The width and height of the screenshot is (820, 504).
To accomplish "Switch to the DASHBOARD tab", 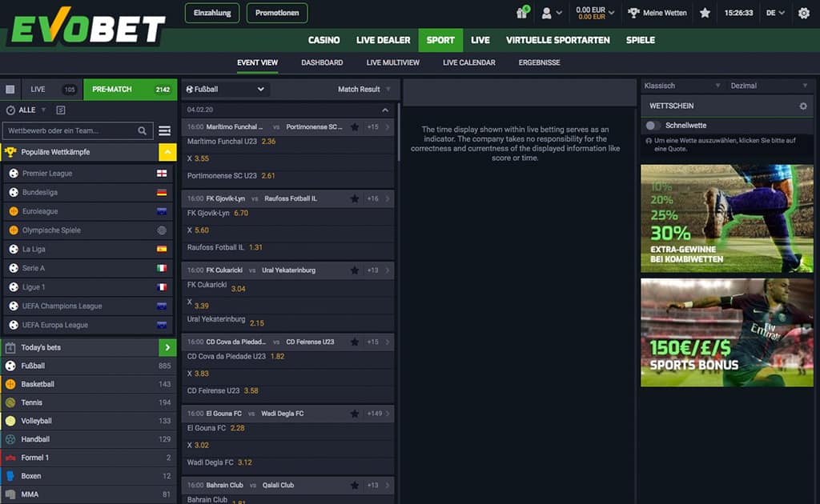I will click(x=322, y=62).
